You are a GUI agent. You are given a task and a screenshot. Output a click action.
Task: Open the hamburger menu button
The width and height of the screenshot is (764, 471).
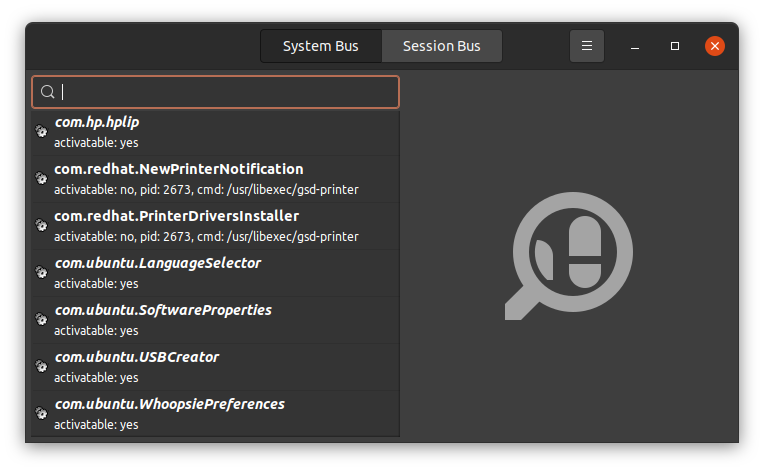coord(587,46)
